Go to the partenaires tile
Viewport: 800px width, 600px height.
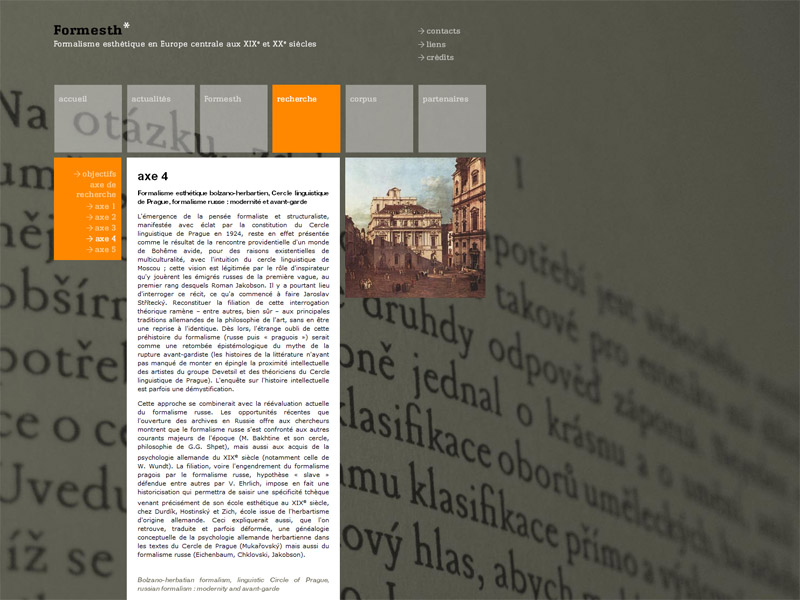tap(452, 118)
